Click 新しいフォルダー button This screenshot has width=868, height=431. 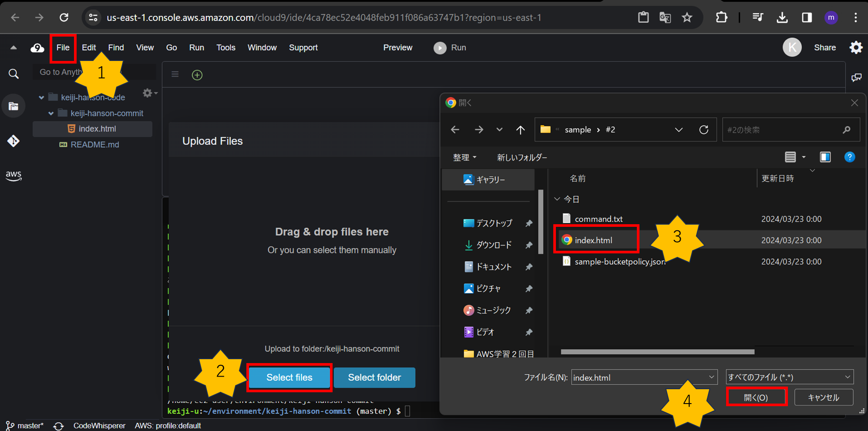click(x=522, y=157)
